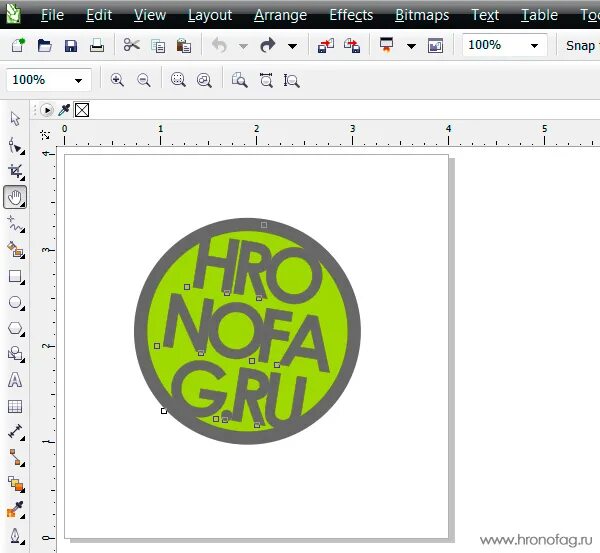Click the CorelDRAW application logo
This screenshot has height=553, width=600.
click(15, 14)
